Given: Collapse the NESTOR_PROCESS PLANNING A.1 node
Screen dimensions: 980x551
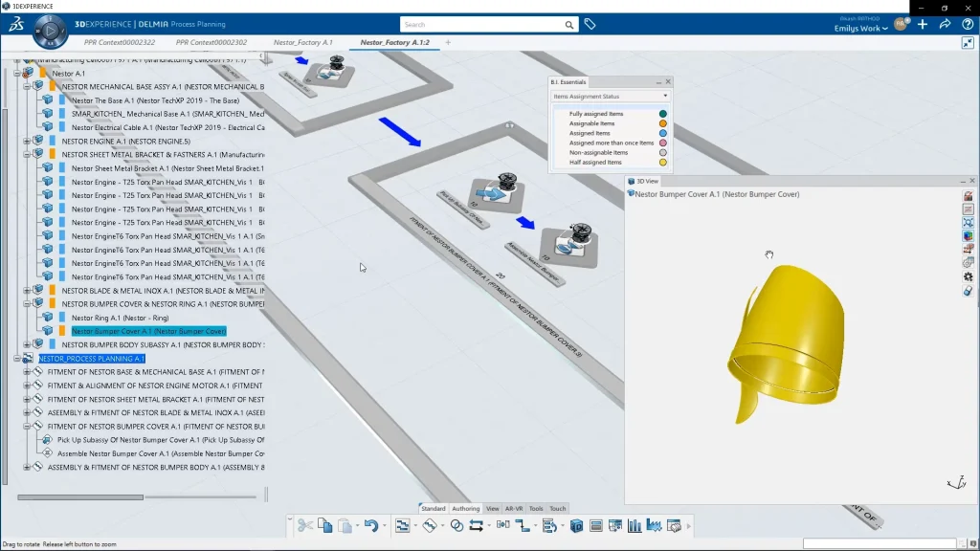Looking at the screenshot, I should tap(17, 359).
